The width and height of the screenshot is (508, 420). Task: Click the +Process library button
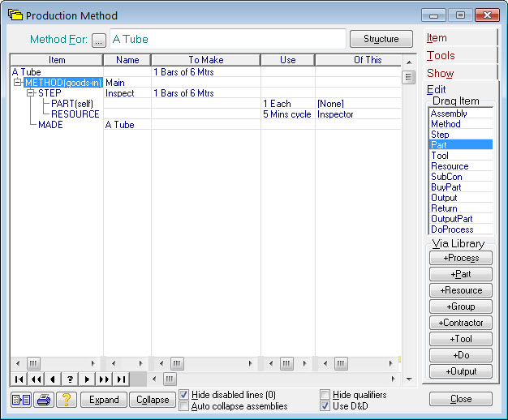461,258
